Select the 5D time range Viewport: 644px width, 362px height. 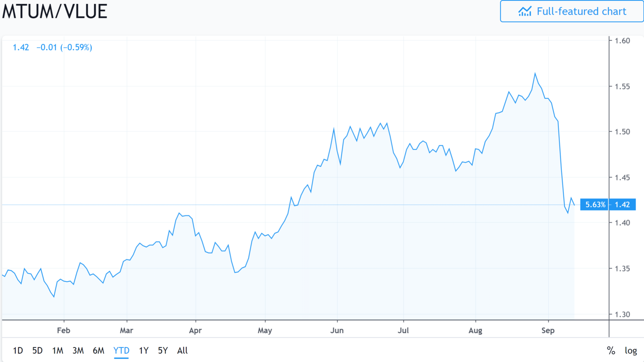pyautogui.click(x=37, y=350)
